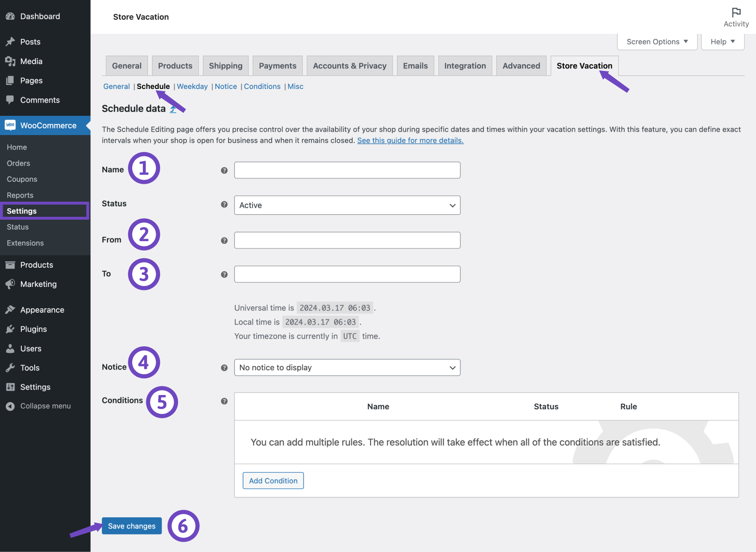Select the Appearance brush icon
Screen dimensions: 756x552
coord(11,310)
